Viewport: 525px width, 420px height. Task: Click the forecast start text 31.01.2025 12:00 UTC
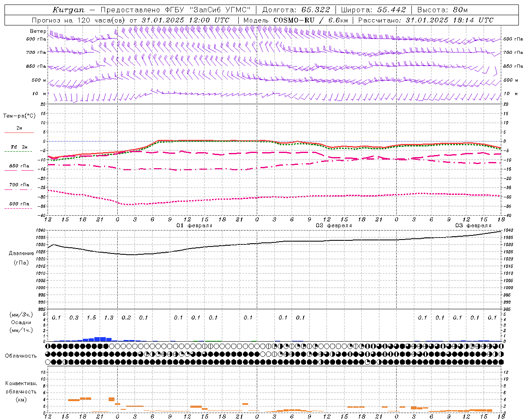point(185,20)
